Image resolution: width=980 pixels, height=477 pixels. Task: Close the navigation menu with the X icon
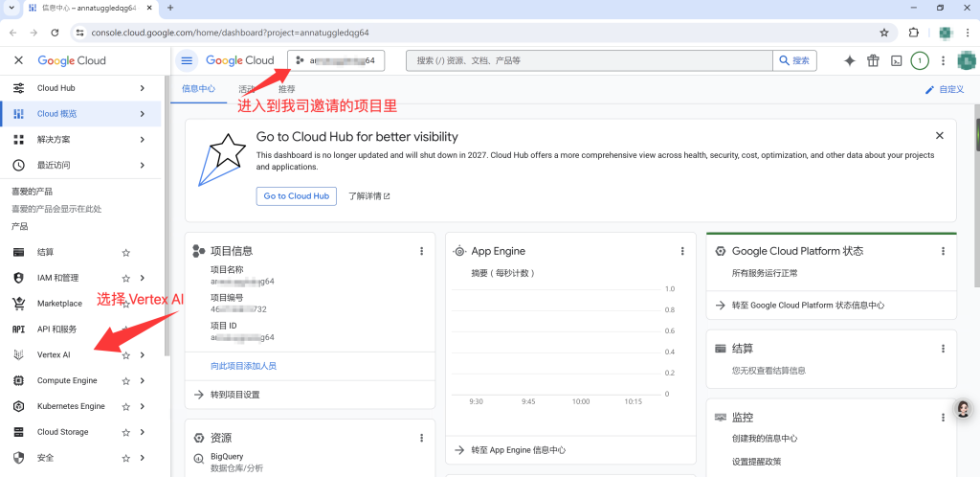pyautogui.click(x=19, y=60)
